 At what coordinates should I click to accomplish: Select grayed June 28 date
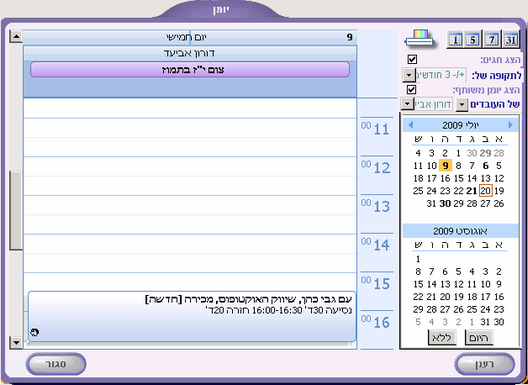(499, 153)
